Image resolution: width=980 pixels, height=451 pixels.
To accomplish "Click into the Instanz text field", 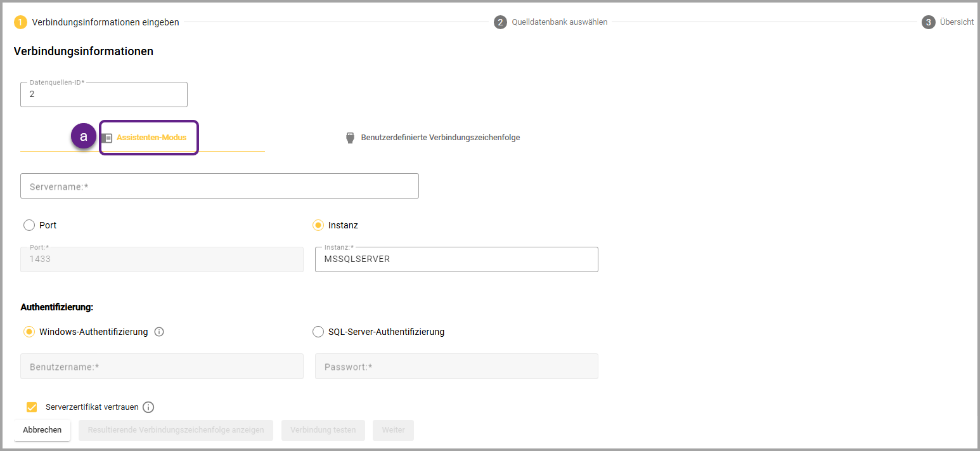I will click(456, 259).
